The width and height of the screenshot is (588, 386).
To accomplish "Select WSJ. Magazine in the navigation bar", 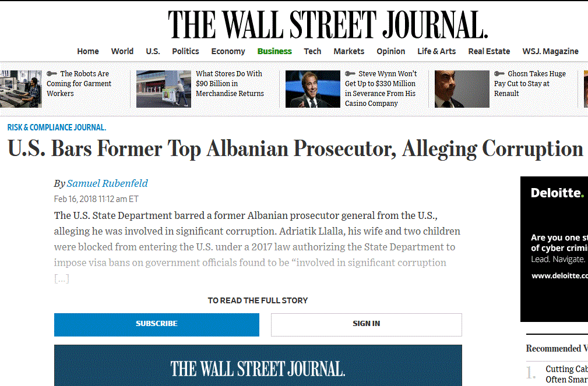I will pyautogui.click(x=550, y=51).
